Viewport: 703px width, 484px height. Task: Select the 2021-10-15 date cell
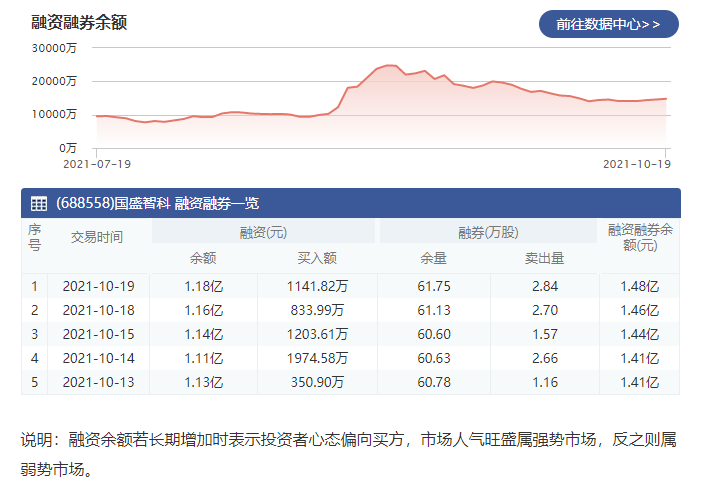pyautogui.click(x=99, y=334)
